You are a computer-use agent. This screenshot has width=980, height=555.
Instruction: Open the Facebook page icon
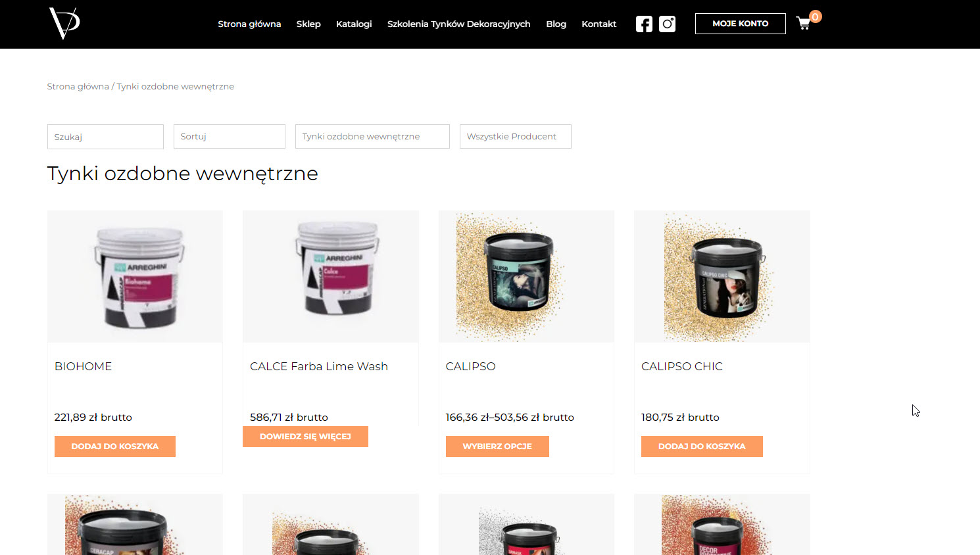(x=644, y=24)
